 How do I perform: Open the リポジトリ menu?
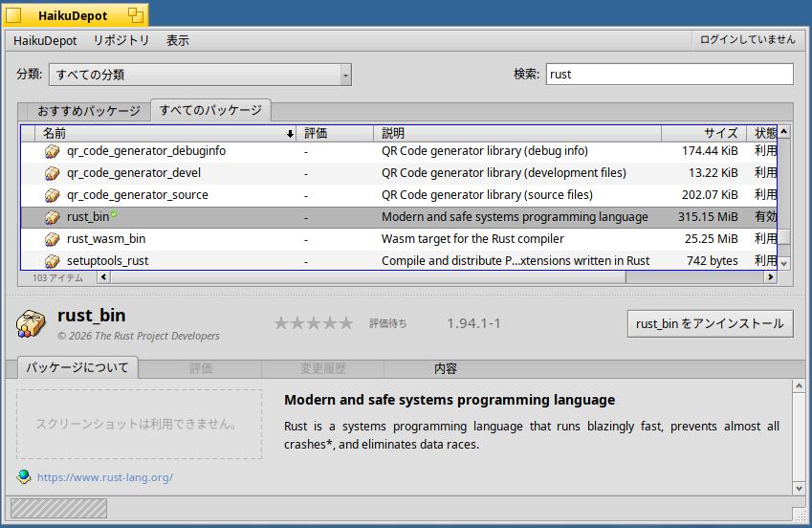click(x=121, y=40)
